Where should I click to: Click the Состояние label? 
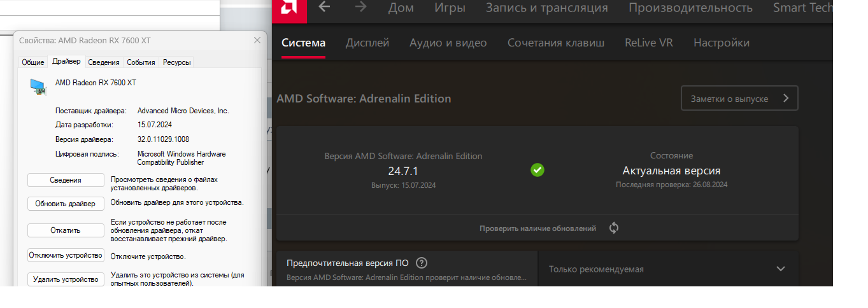tap(671, 155)
